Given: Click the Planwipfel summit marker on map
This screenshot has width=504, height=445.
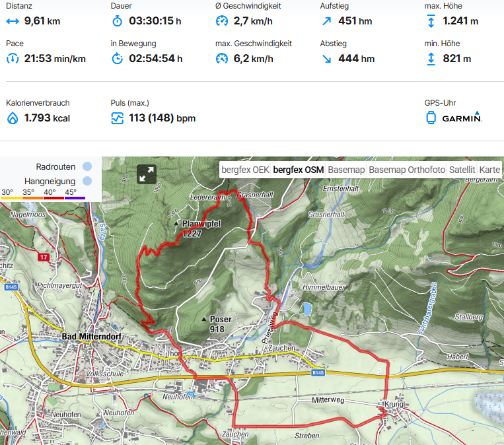Looking at the screenshot, I should tap(176, 224).
